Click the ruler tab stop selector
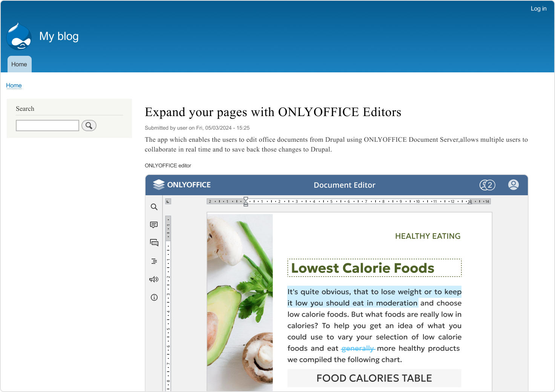Viewport: 555px width, 392px height. click(168, 202)
